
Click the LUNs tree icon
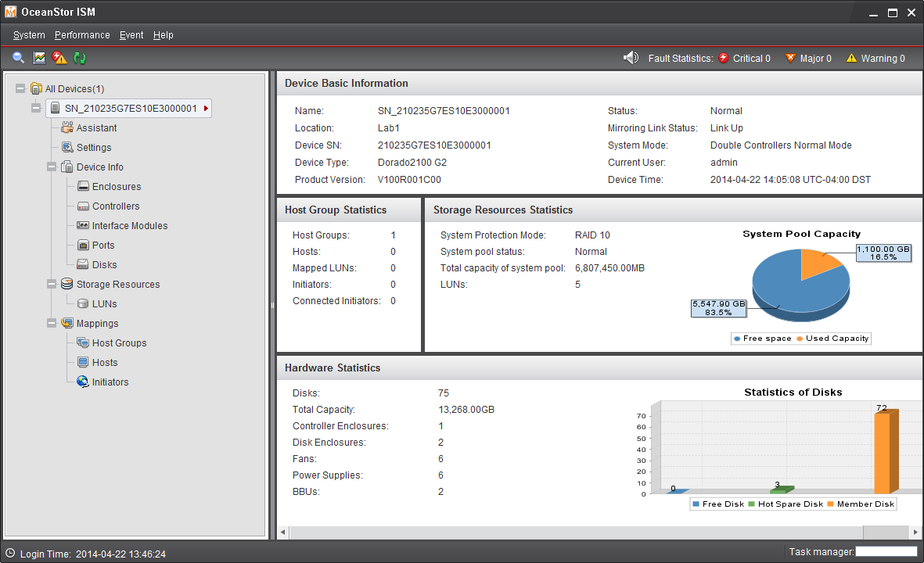83,303
